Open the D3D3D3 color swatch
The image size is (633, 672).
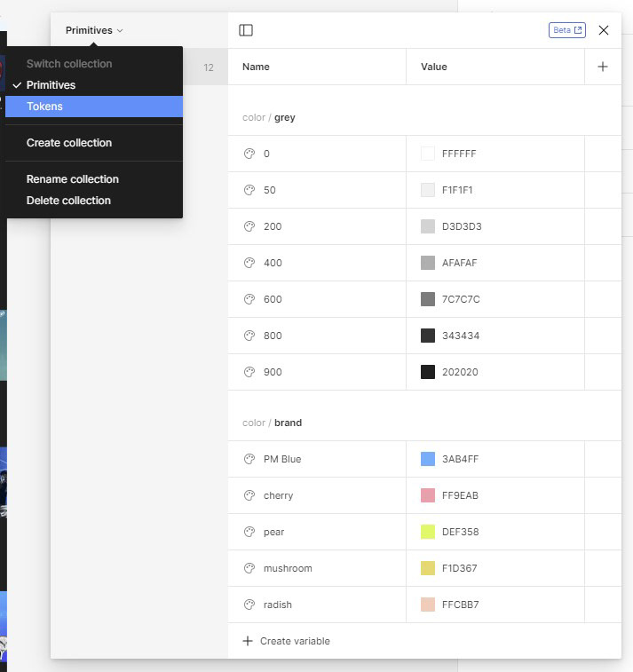click(x=428, y=226)
